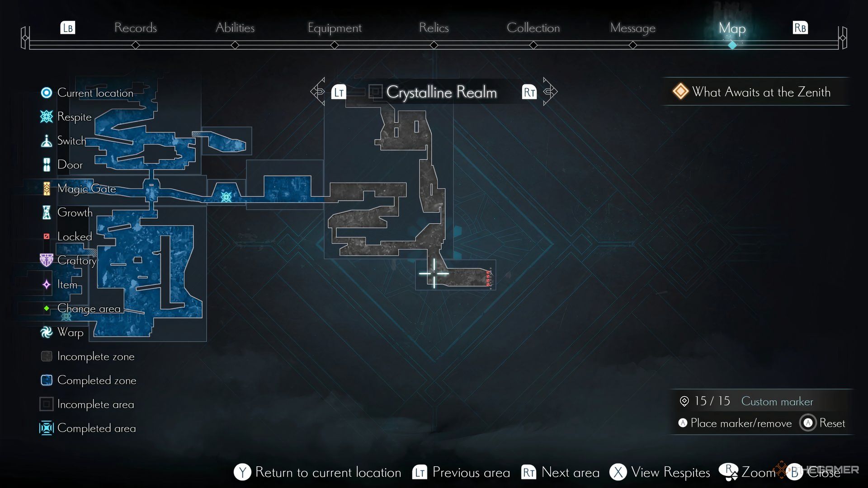Click the Switch icon in the legend
This screenshot has height=488, width=868.
[47, 140]
